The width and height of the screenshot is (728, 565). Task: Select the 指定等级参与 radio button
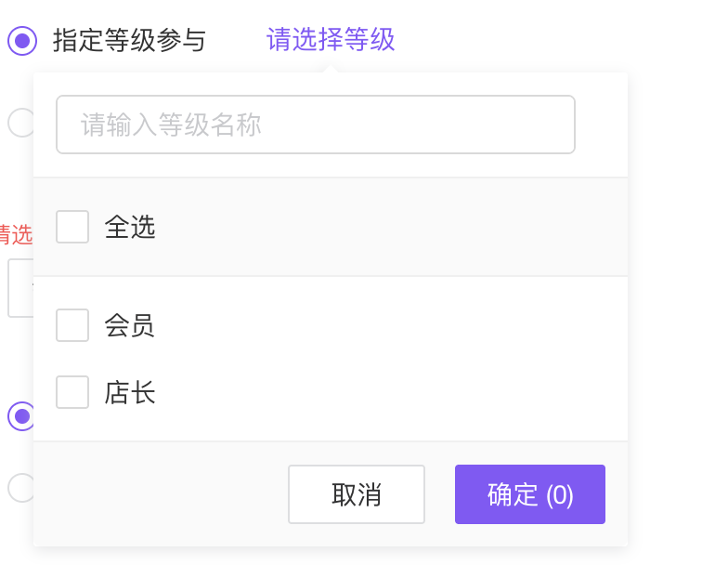[22, 41]
